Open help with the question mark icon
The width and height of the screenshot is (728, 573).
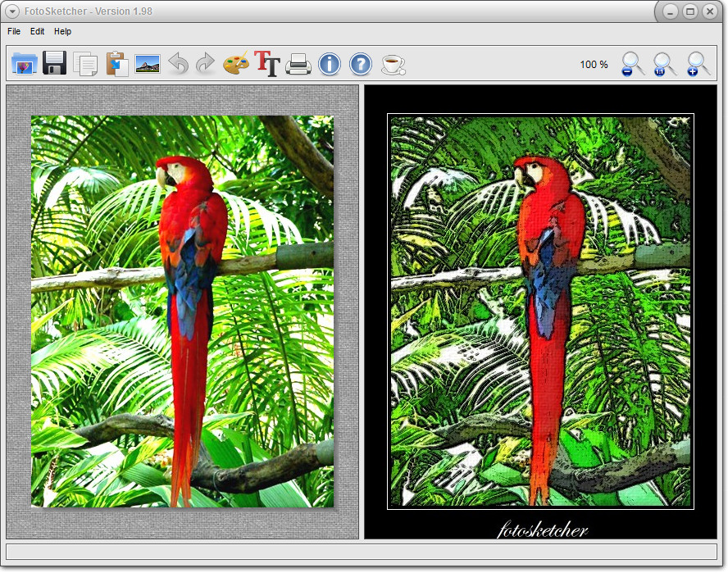[x=361, y=64]
